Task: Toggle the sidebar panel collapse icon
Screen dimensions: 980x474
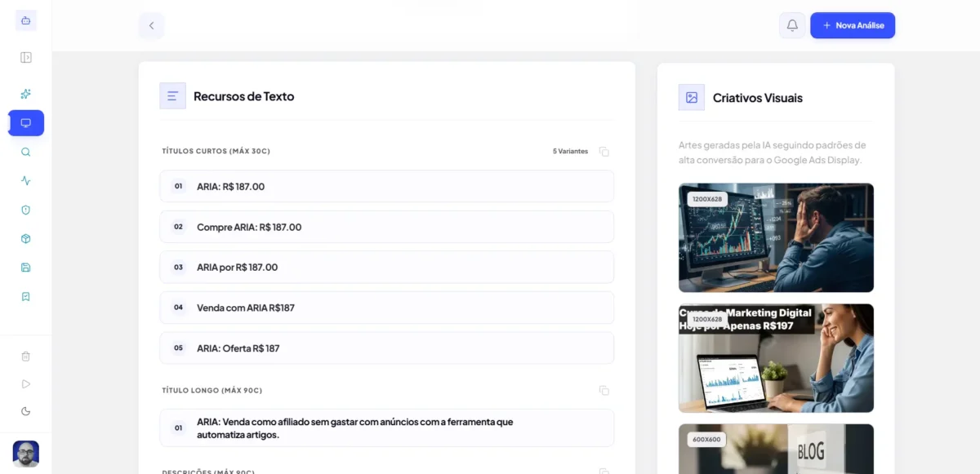Action: coord(26,58)
